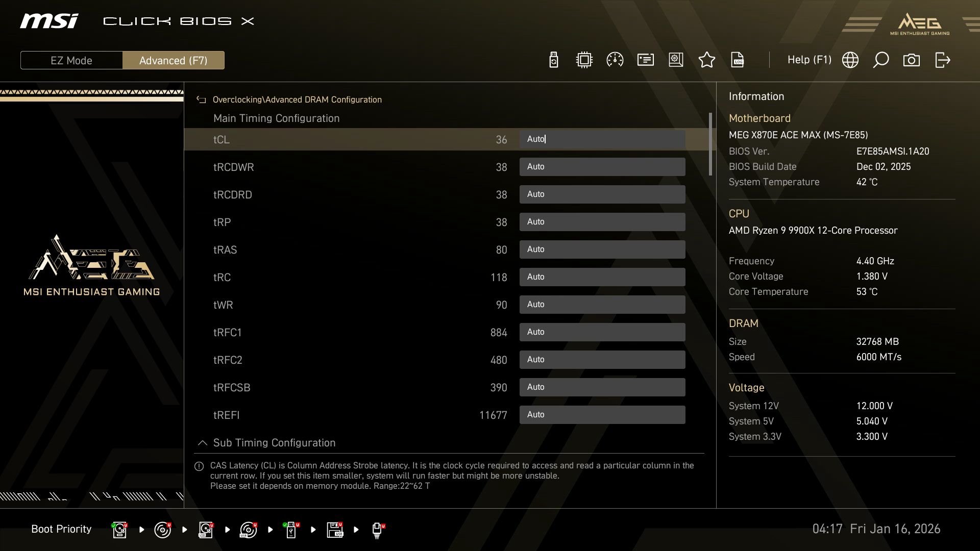Open the CPU specifications panel

[584, 60]
